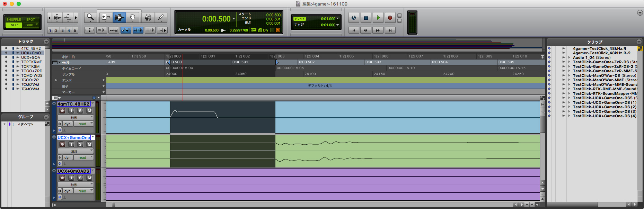Click the Zoom Toggle crosshair button
644x209 pixels.
(x=89, y=30)
